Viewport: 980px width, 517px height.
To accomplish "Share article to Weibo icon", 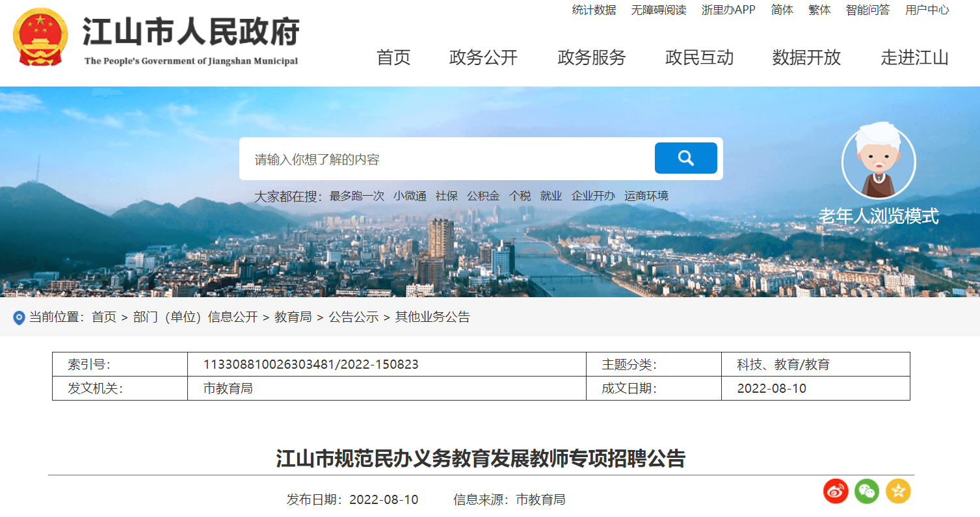I will pyautogui.click(x=836, y=491).
